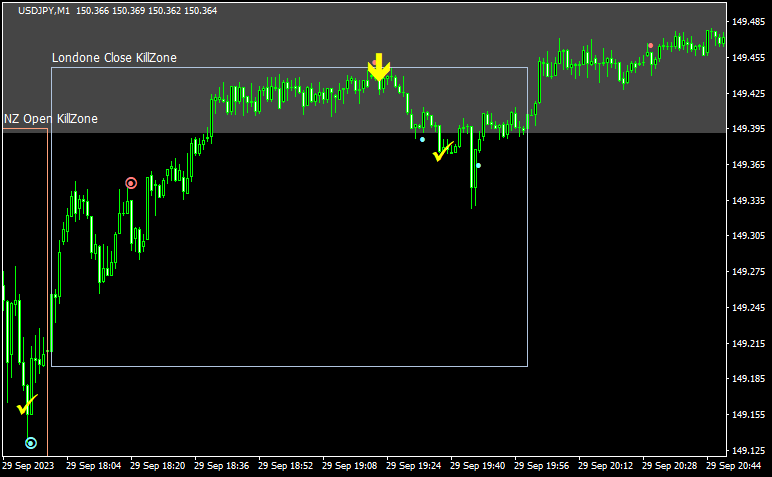Select the "NZ Open KillZone" label
Viewport: 772px width, 477px height.
(51, 119)
